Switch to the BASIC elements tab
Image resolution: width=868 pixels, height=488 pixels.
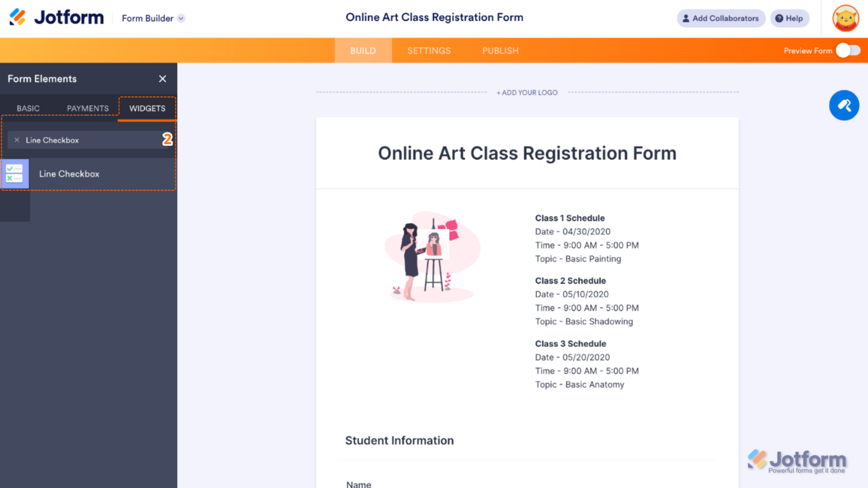point(28,108)
